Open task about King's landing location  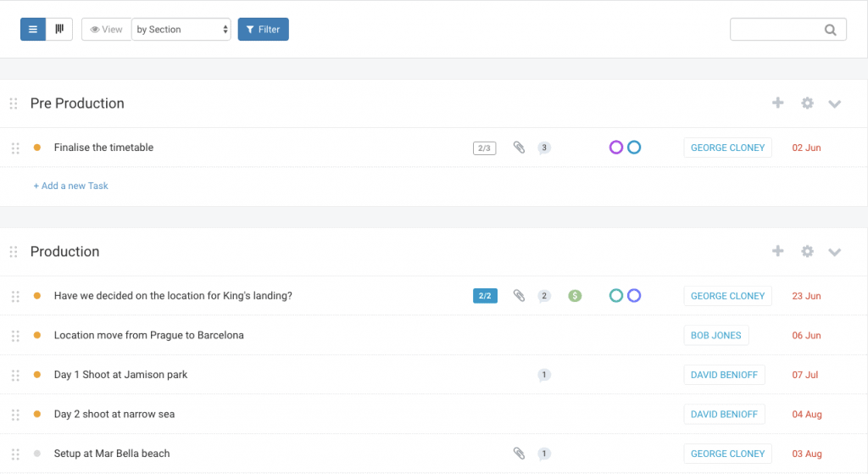tap(173, 296)
